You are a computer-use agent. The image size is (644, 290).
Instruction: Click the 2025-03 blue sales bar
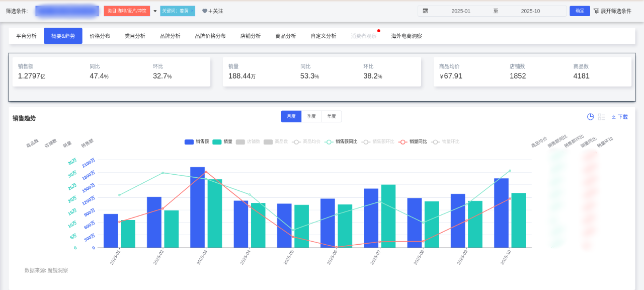(x=197, y=207)
